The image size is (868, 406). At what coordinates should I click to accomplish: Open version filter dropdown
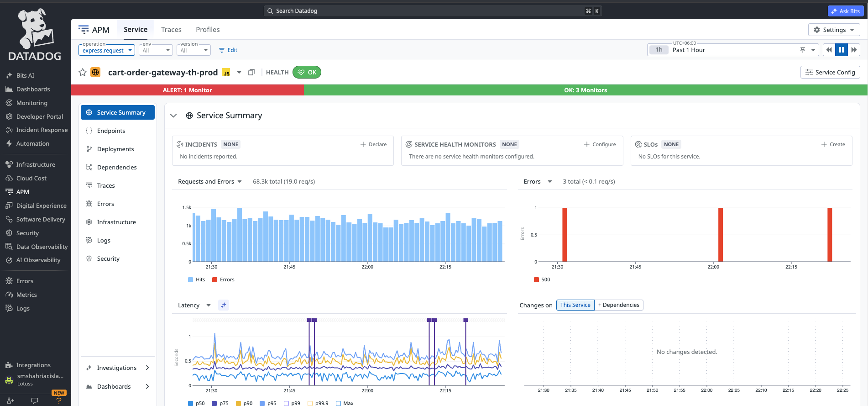pyautogui.click(x=193, y=50)
